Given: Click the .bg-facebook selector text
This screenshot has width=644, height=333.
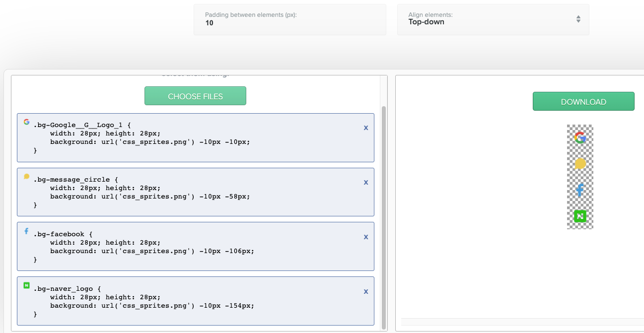Looking at the screenshot, I should 59,234.
